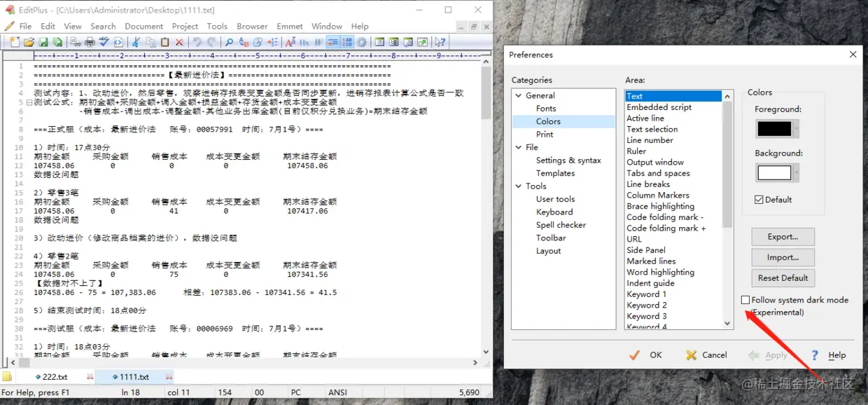Click the Print toolbar icon

pyautogui.click(x=90, y=42)
